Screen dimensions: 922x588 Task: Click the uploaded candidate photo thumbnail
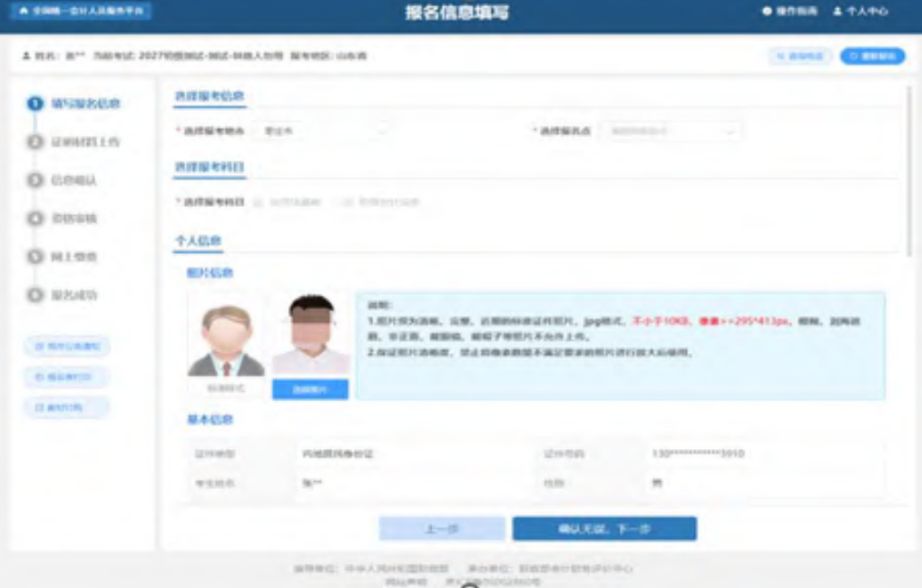pyautogui.click(x=310, y=335)
